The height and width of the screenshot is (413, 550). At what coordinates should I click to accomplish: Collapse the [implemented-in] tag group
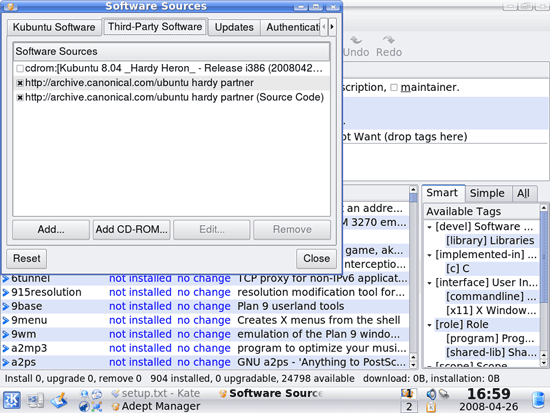click(x=429, y=255)
